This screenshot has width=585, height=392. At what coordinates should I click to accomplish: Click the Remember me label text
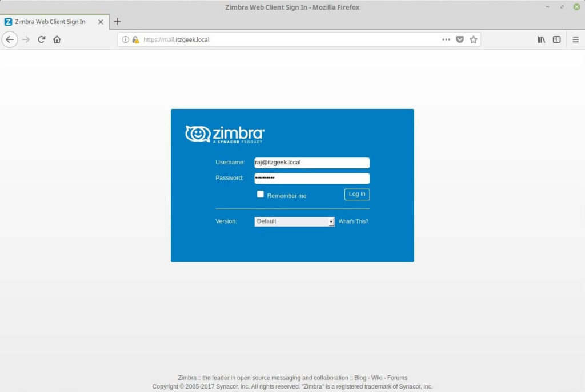click(287, 196)
